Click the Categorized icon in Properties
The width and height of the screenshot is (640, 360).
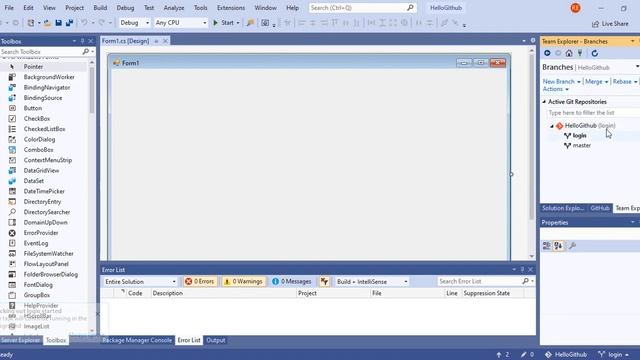(547, 246)
